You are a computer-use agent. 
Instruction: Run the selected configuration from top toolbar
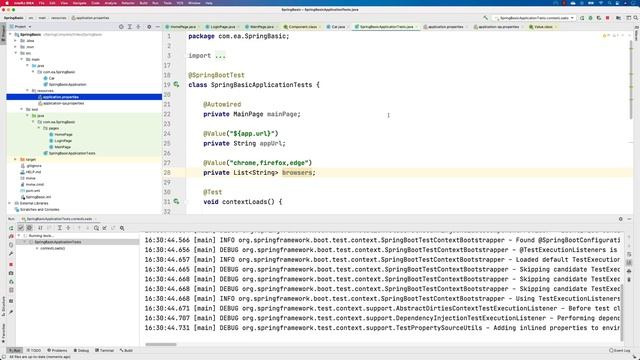coord(582,18)
